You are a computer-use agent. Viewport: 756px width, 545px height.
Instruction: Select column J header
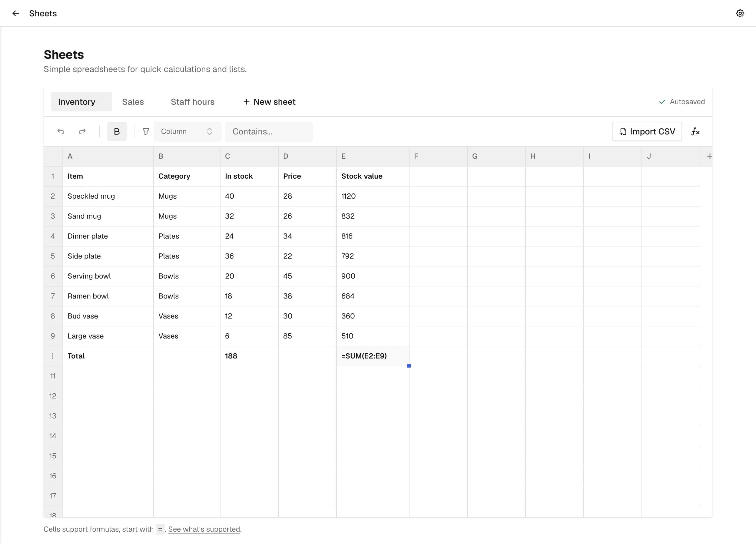click(x=671, y=156)
